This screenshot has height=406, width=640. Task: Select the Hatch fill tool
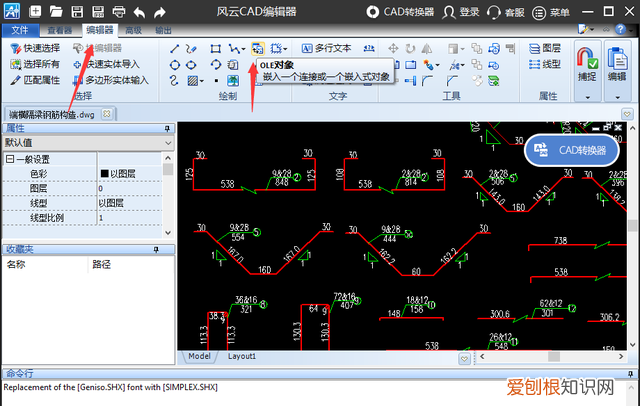192,81
